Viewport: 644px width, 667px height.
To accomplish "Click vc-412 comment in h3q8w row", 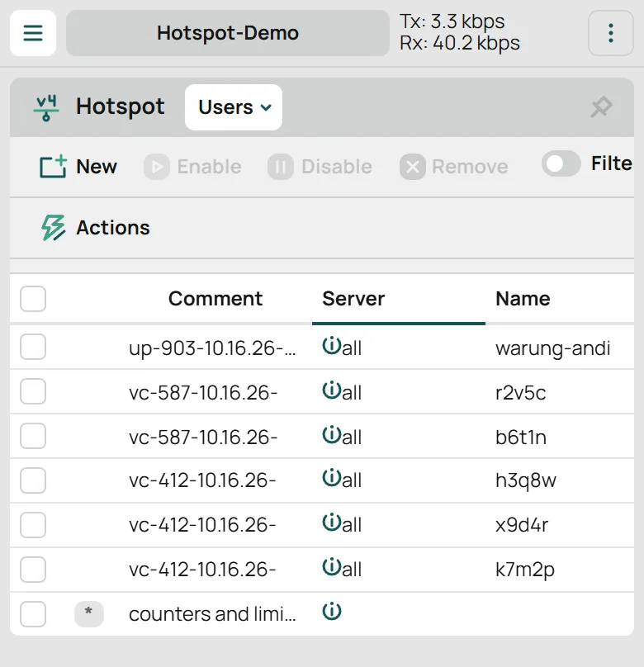I will pyautogui.click(x=202, y=480).
